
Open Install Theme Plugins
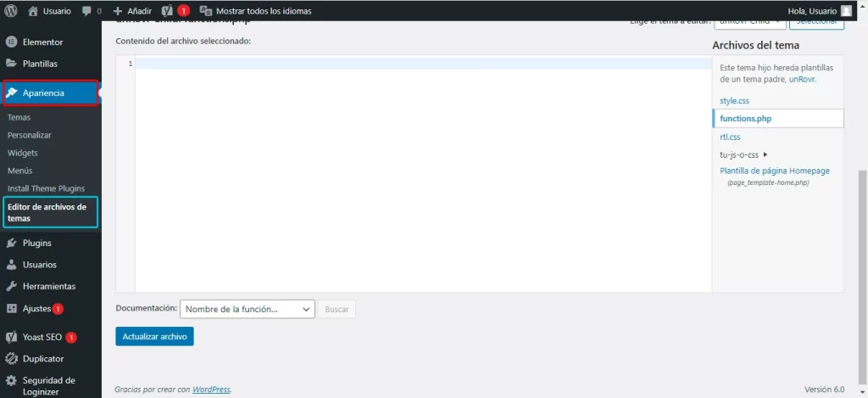[x=46, y=188]
